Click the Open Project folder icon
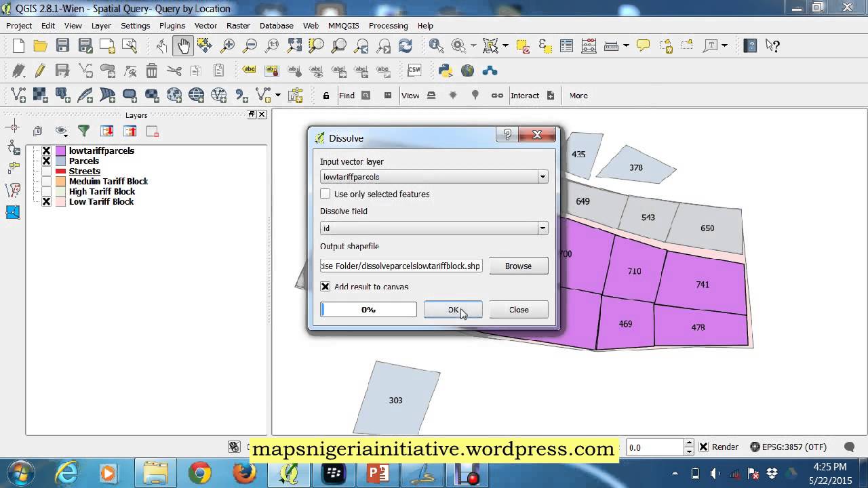The image size is (868, 488). click(x=41, y=45)
